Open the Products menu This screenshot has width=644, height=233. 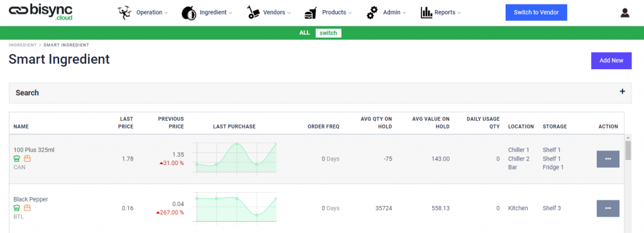(337, 13)
